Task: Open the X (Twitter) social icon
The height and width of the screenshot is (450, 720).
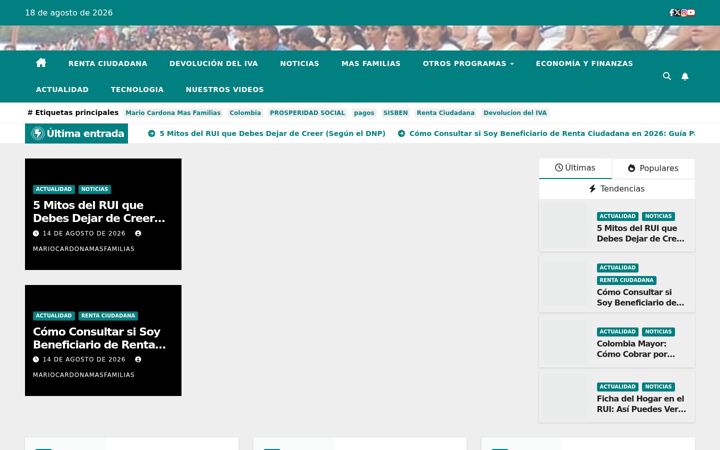Action: [677, 12]
